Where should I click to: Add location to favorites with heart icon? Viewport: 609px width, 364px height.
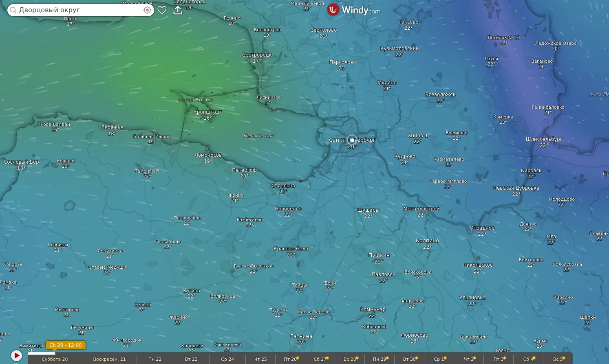[162, 10]
